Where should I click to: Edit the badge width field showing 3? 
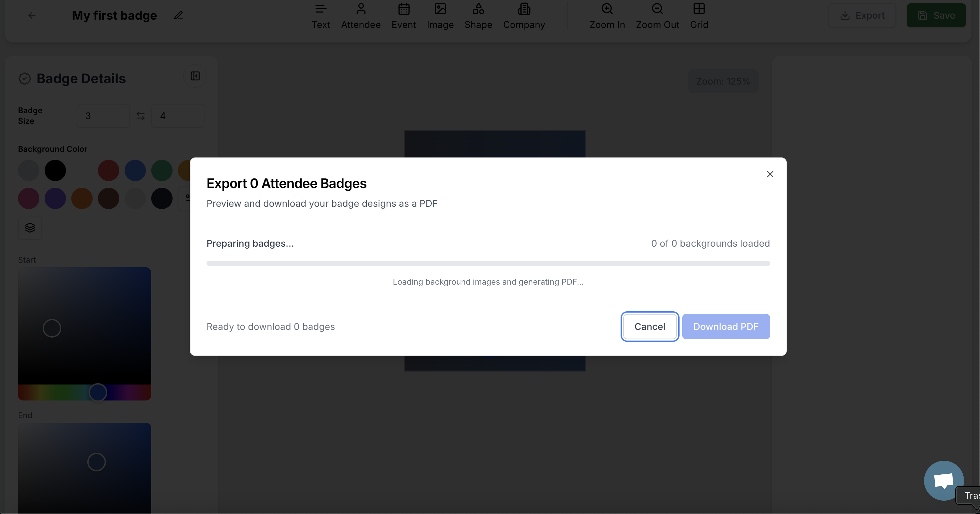[x=103, y=116]
